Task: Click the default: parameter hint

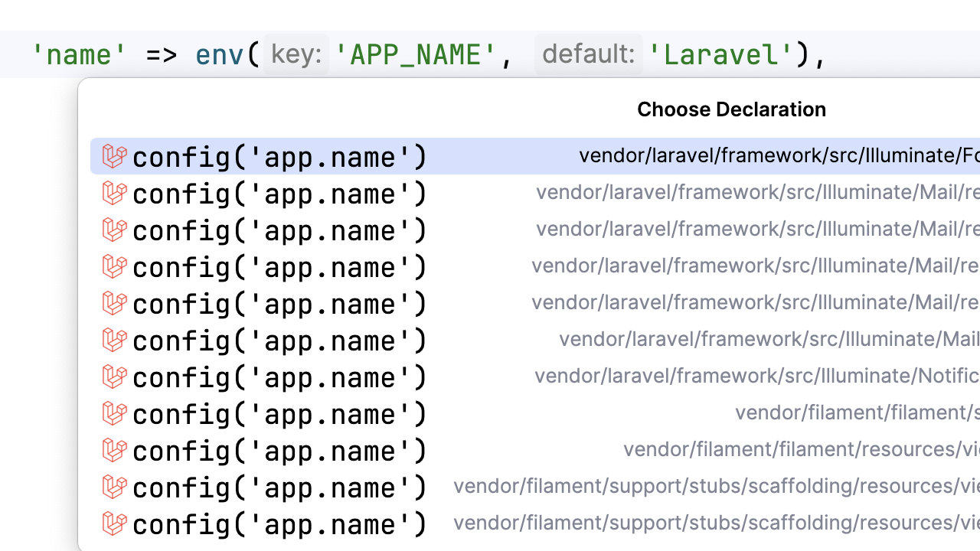Action: coord(589,54)
